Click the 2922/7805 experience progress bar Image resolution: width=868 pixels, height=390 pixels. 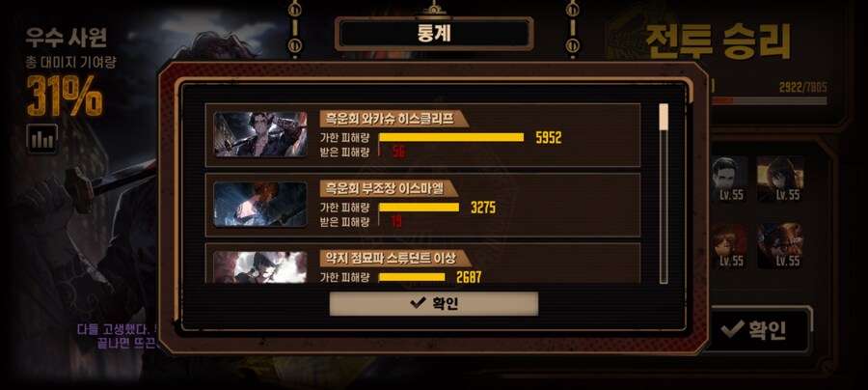pos(769,100)
